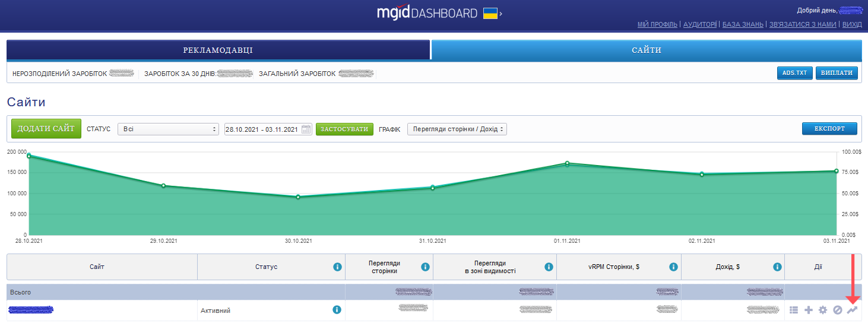868x323 pixels.
Task: Click info icon next to Дохід, $ header
Action: (x=777, y=267)
